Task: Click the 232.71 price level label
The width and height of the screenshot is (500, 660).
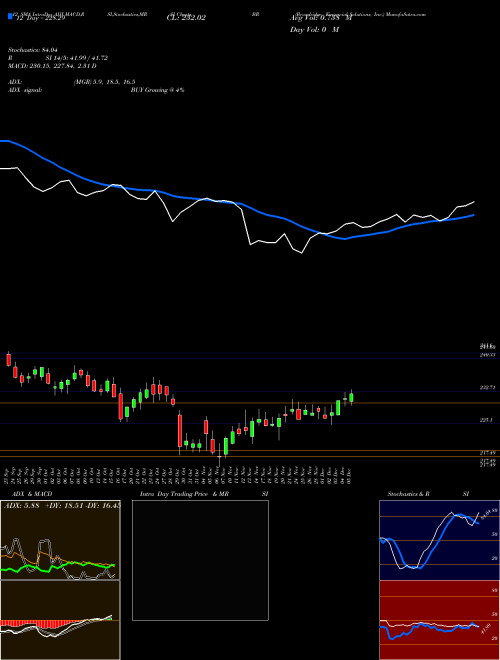Action: [488, 387]
